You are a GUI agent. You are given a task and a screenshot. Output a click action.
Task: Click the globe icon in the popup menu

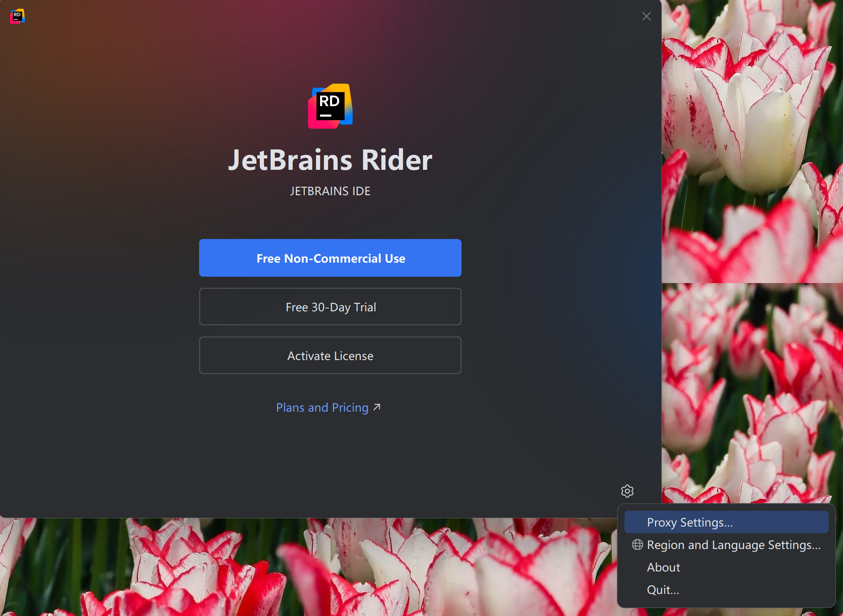tap(637, 545)
